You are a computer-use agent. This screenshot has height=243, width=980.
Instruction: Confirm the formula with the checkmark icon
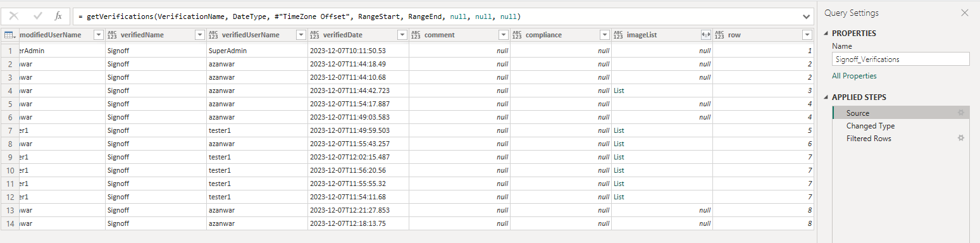pyautogui.click(x=37, y=16)
